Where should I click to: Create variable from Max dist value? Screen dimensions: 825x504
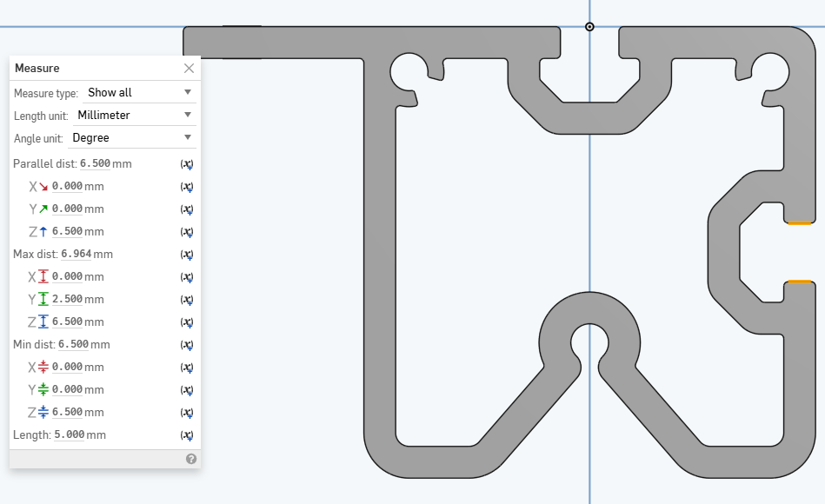(x=186, y=255)
